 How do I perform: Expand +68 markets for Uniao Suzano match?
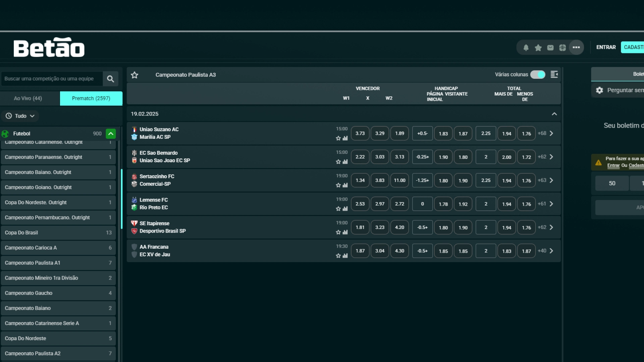coord(545,133)
